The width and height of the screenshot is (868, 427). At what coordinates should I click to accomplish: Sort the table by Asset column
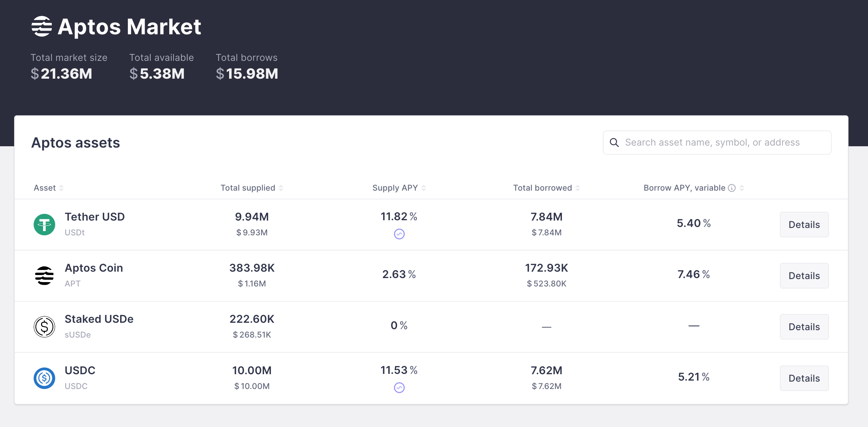(x=45, y=188)
